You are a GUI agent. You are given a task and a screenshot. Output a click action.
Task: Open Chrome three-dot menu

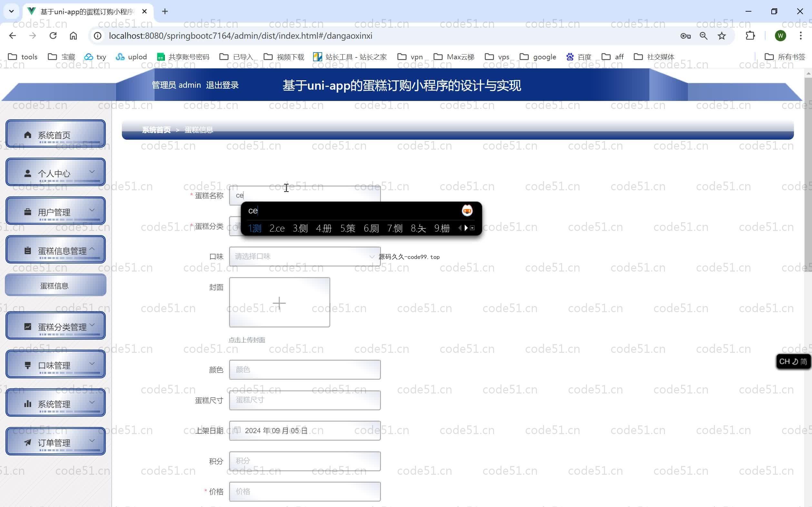pyautogui.click(x=801, y=35)
